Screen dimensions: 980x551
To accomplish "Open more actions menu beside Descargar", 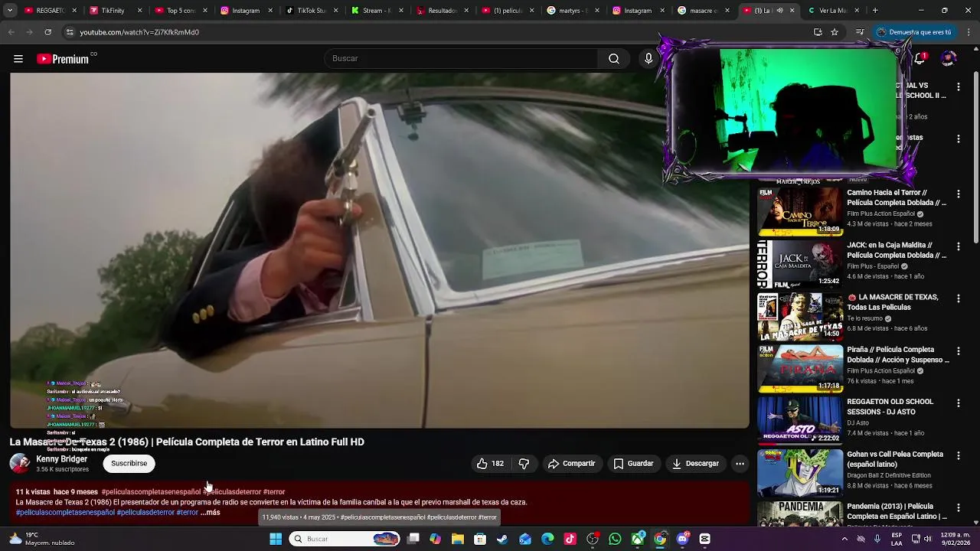I will pyautogui.click(x=740, y=464).
